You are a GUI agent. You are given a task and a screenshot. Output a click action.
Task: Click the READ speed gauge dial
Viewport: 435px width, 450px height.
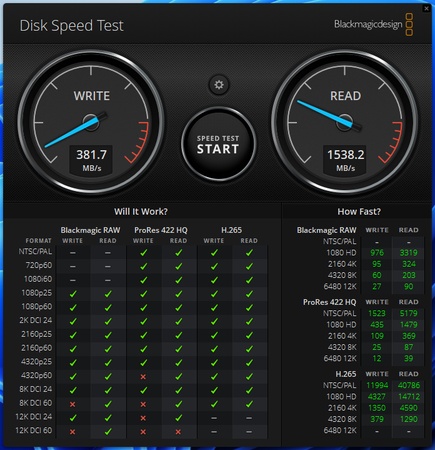[345, 122]
